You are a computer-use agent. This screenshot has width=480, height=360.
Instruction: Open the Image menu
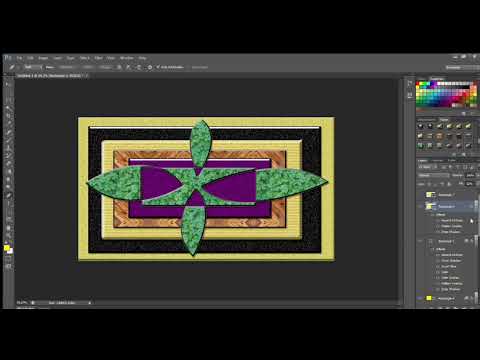(43, 58)
